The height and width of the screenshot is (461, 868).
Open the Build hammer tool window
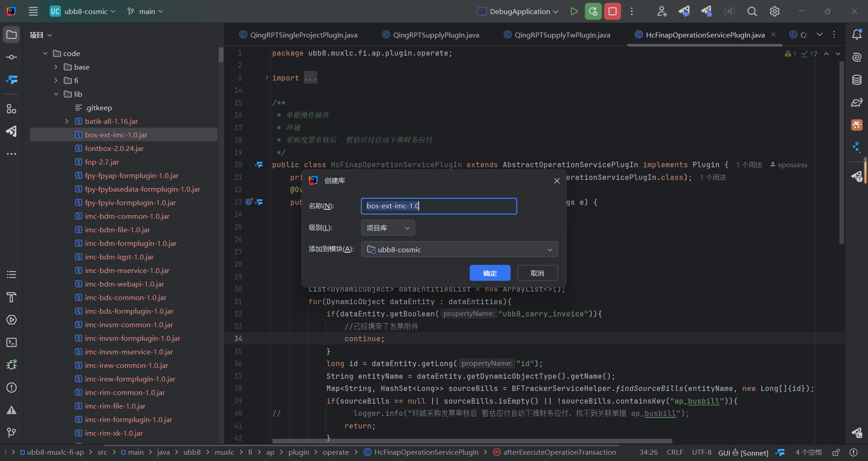point(11,297)
